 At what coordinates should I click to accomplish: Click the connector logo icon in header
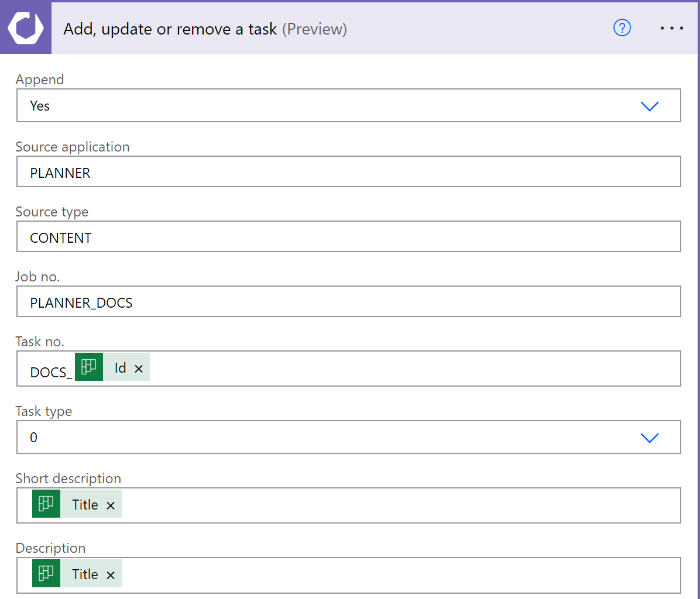point(26,29)
